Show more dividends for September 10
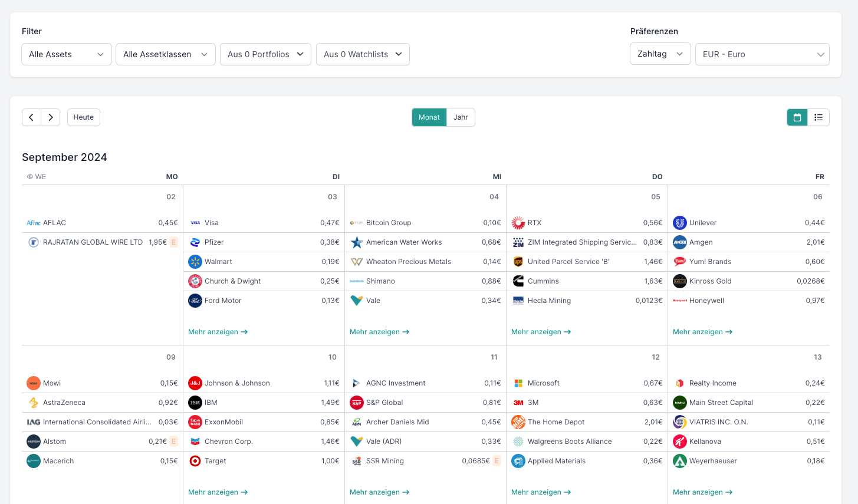 (218, 492)
